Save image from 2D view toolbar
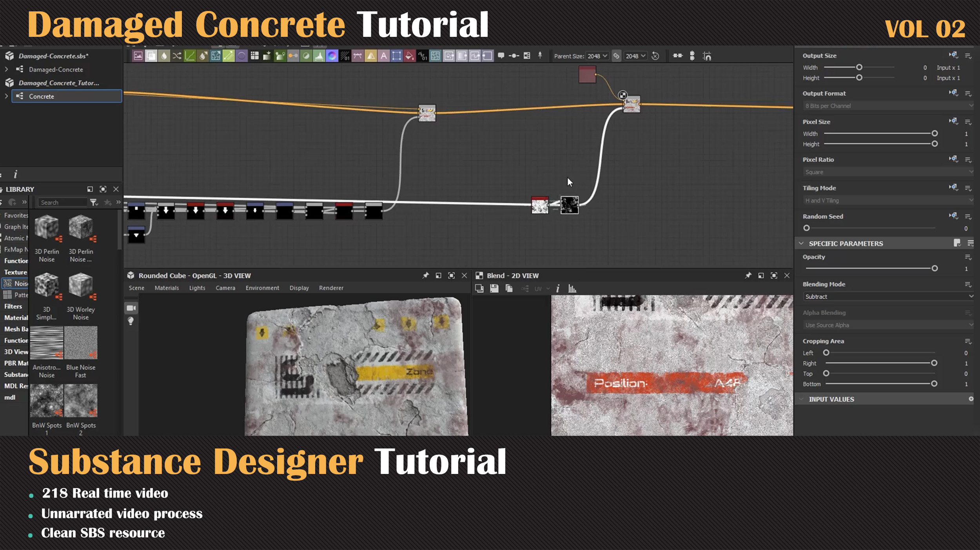The image size is (980, 550). click(494, 289)
